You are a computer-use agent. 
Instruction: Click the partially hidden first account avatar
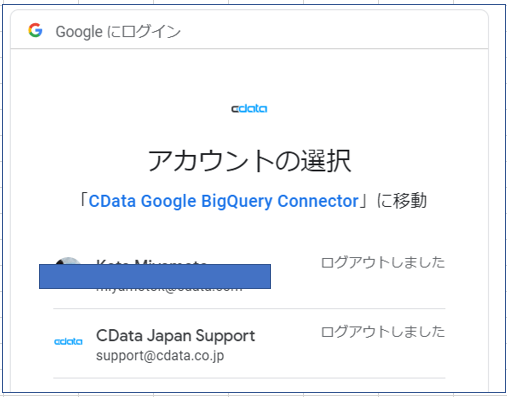68,260
